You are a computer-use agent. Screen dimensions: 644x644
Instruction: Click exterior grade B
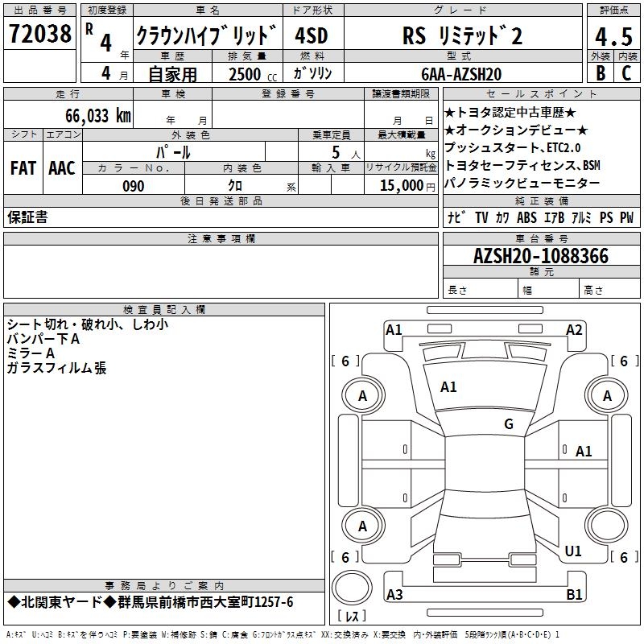click(601, 73)
